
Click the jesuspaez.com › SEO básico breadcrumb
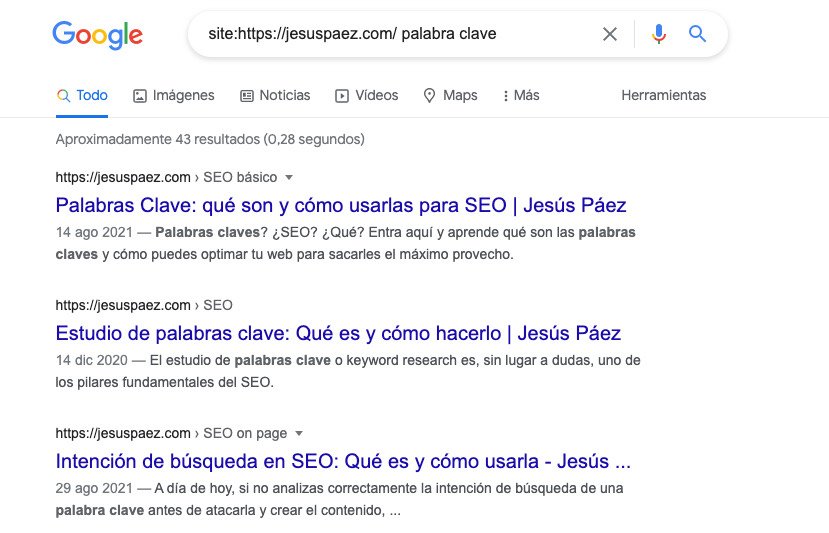pyautogui.click(x=166, y=177)
